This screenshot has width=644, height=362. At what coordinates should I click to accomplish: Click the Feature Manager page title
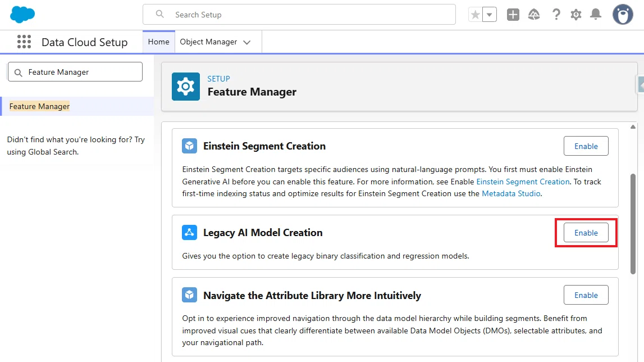252,92
